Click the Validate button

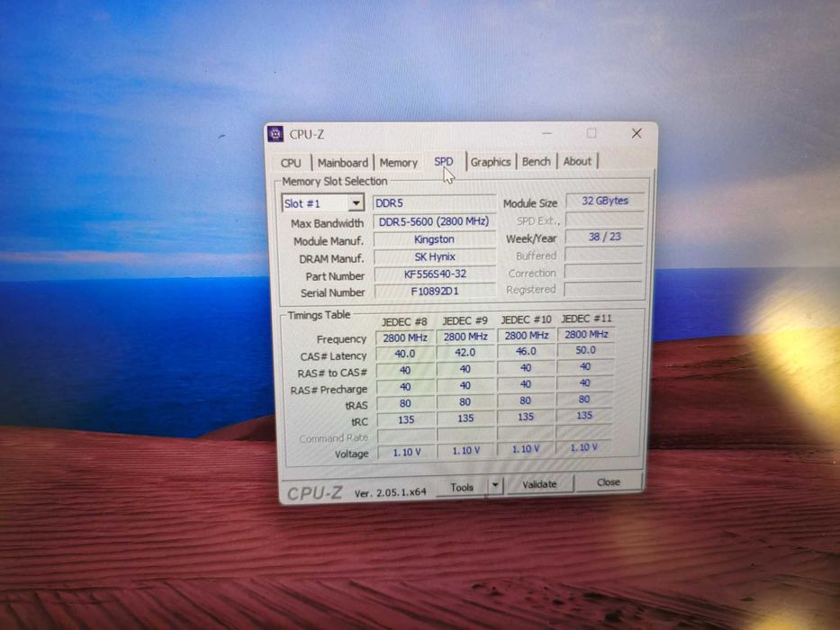coord(539,484)
